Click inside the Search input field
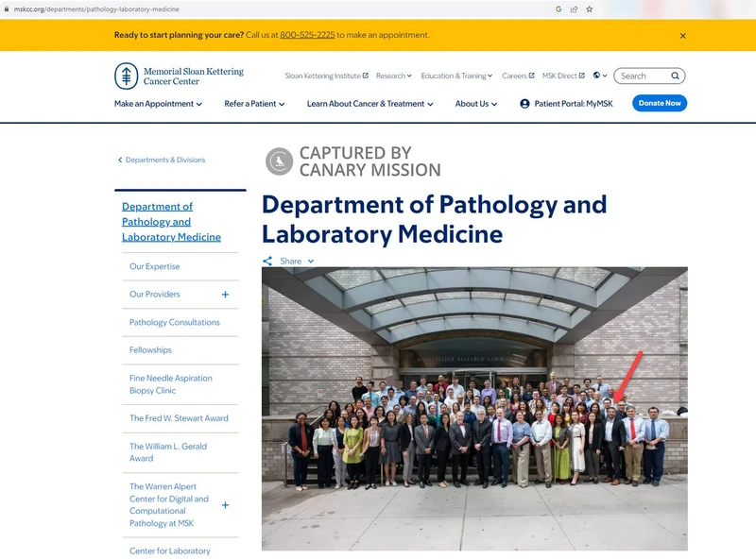756x559 pixels. click(643, 76)
